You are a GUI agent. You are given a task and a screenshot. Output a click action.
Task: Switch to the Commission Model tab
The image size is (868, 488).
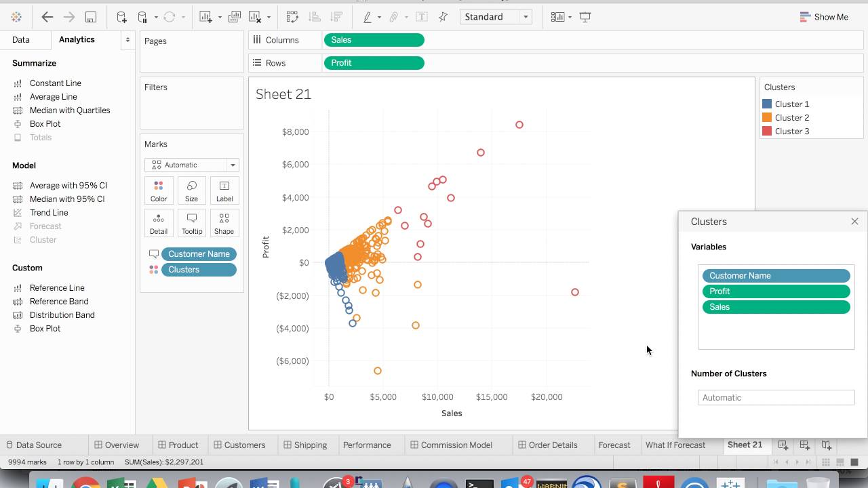451,445
